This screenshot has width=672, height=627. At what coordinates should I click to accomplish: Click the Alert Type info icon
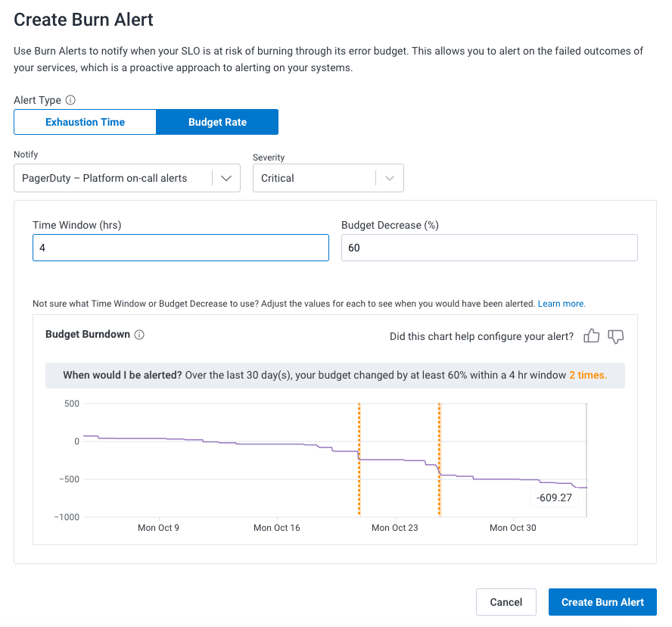[x=70, y=100]
